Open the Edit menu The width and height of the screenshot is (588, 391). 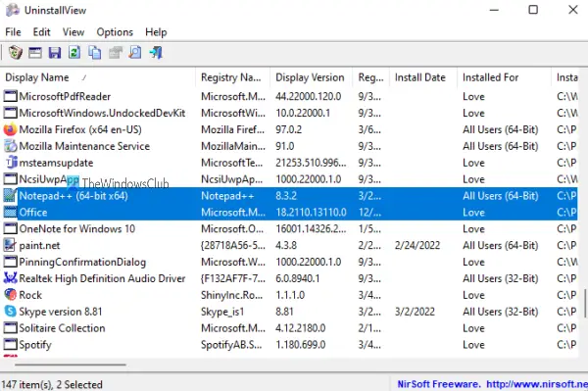point(41,32)
